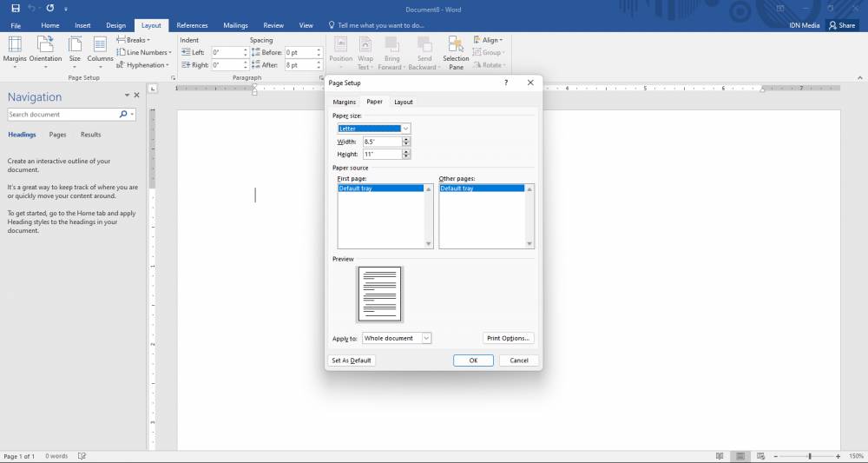Open Hyphenation dropdown in ribbon
The height and width of the screenshot is (463, 868).
pyautogui.click(x=143, y=65)
